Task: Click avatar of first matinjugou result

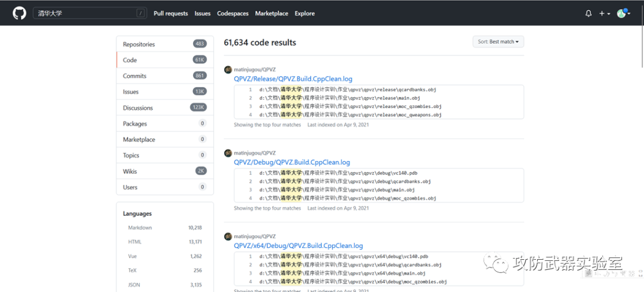Action: [x=228, y=69]
